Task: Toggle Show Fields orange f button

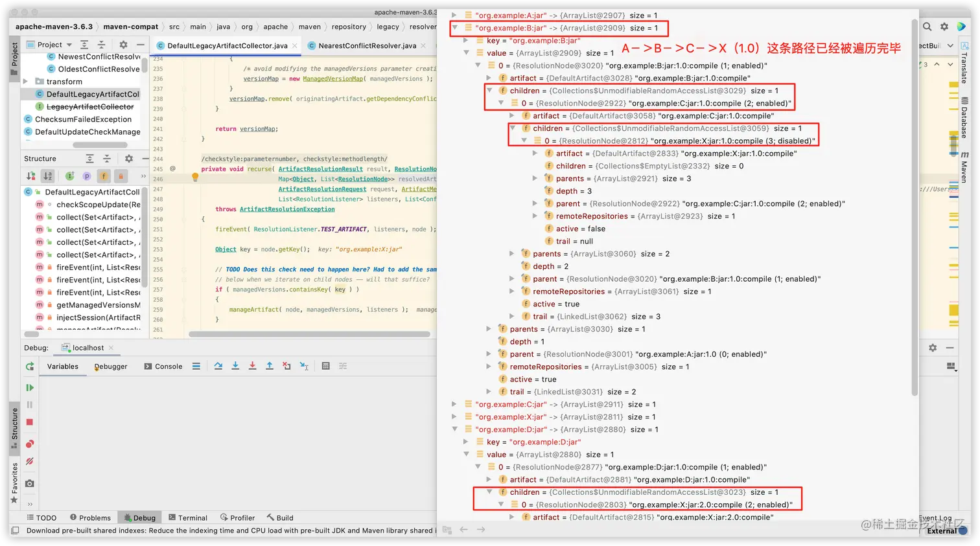Action: coord(104,176)
